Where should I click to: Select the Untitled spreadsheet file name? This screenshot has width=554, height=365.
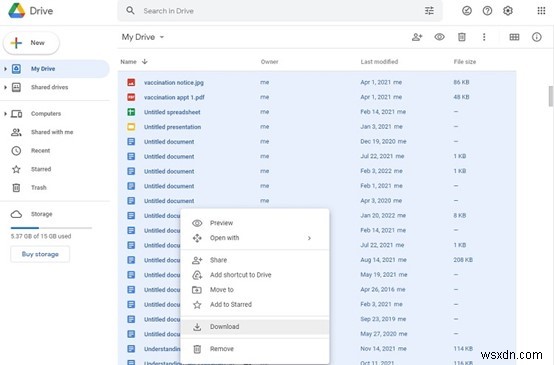[x=172, y=112]
